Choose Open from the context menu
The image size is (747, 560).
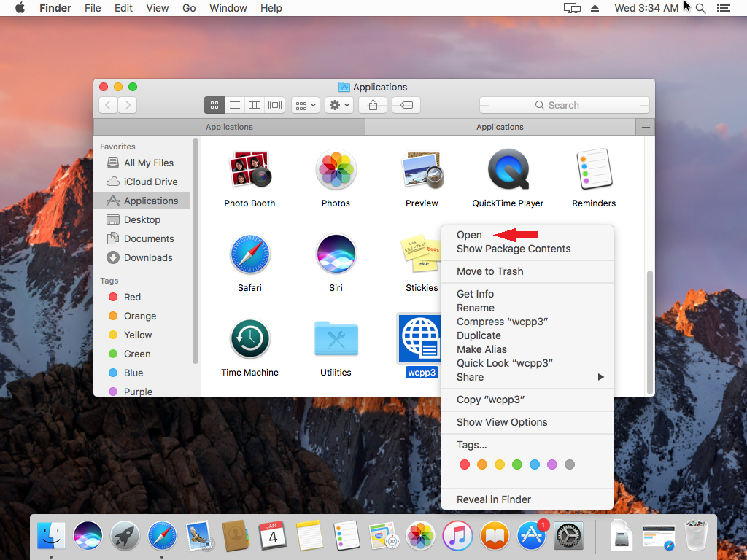pos(527,236)
